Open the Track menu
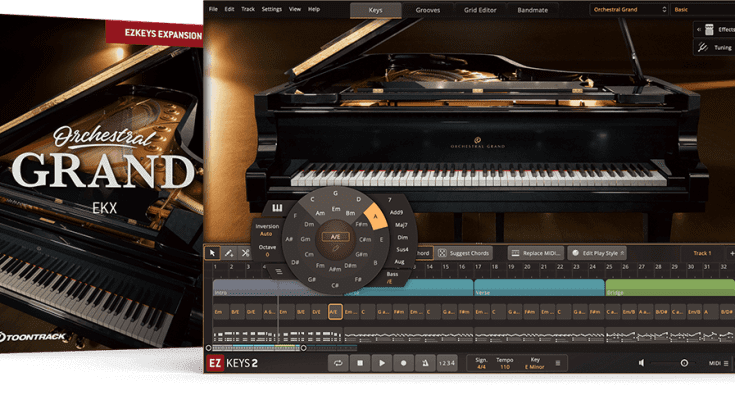This screenshot has width=735, height=400. (247, 10)
